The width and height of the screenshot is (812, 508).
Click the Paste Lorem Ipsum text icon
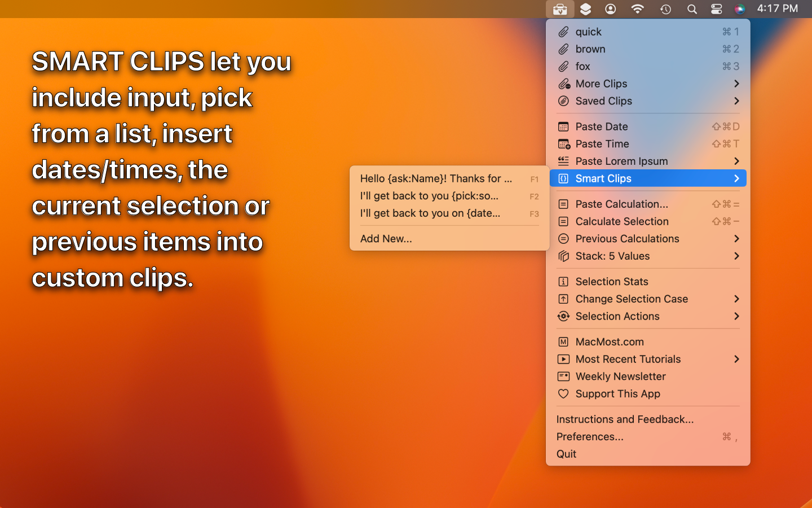pyautogui.click(x=563, y=161)
